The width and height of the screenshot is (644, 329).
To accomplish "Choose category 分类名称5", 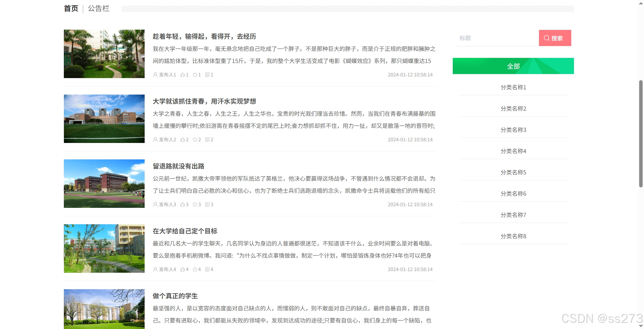I will pos(513,173).
